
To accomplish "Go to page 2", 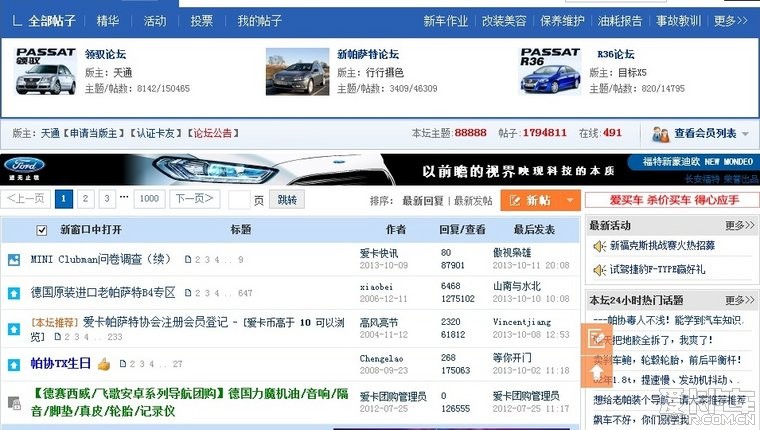I will [x=85, y=199].
